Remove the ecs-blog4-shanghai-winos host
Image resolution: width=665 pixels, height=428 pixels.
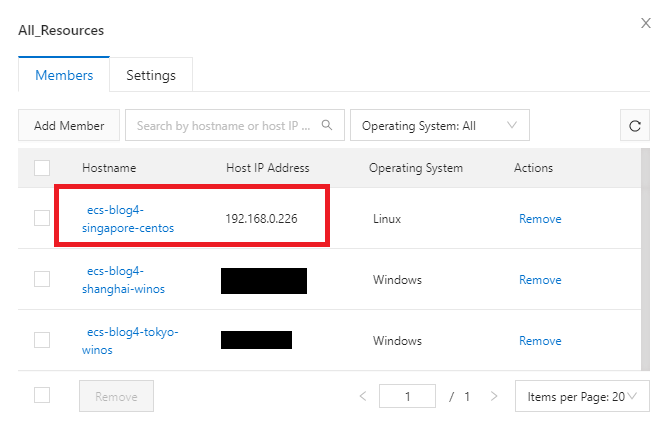(540, 280)
